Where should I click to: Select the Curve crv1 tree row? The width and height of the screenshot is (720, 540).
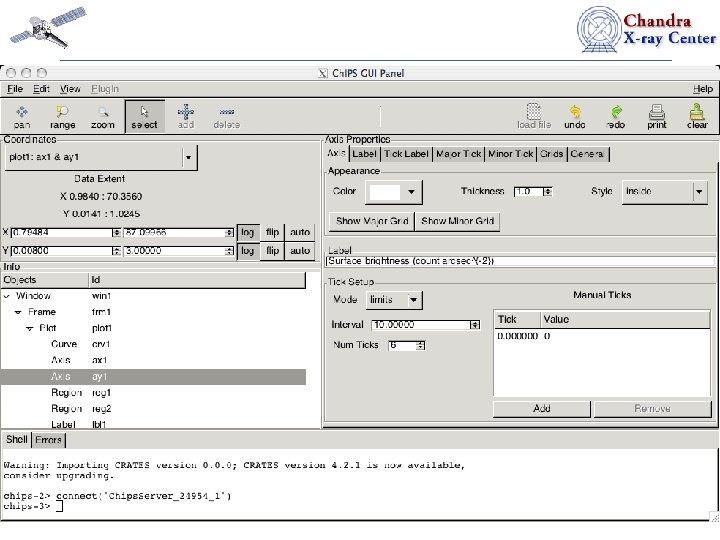(153, 344)
